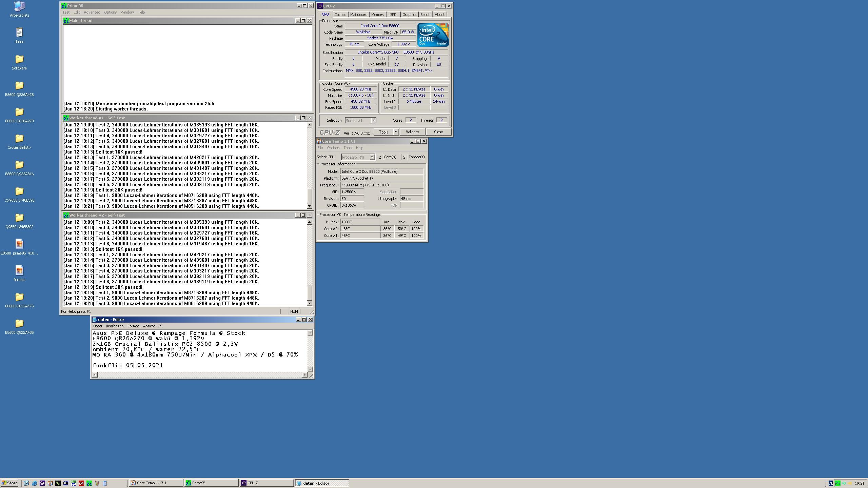Click Worker thread #2 scrollbar down arrow
The width and height of the screenshot is (868, 488).
pyautogui.click(x=309, y=303)
